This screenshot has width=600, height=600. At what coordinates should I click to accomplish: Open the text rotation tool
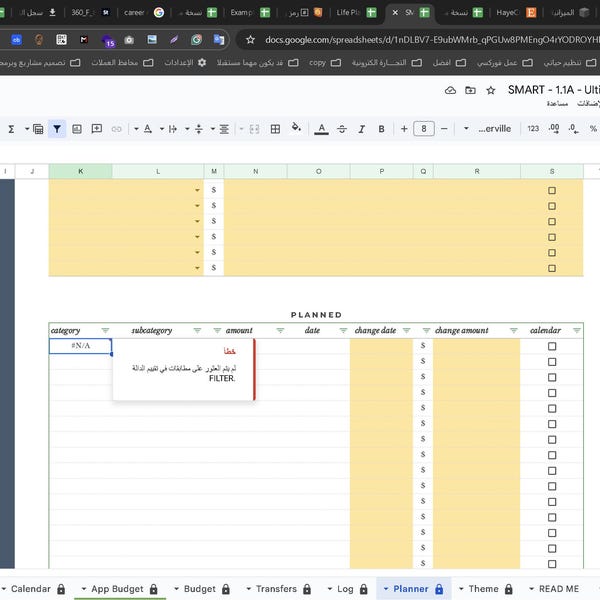[148, 129]
